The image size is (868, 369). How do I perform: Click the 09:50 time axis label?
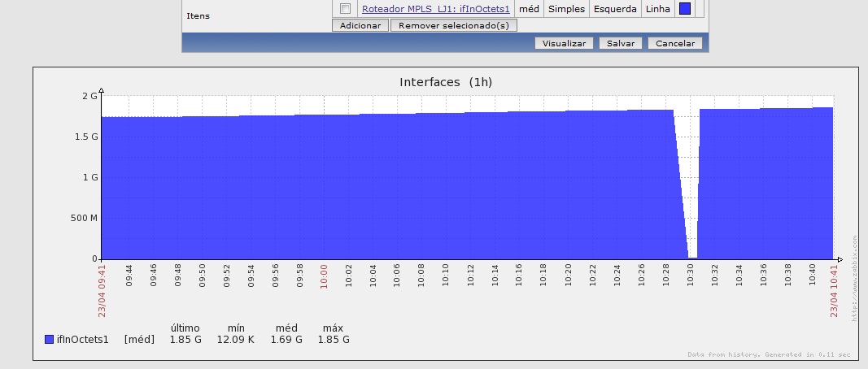(202, 275)
